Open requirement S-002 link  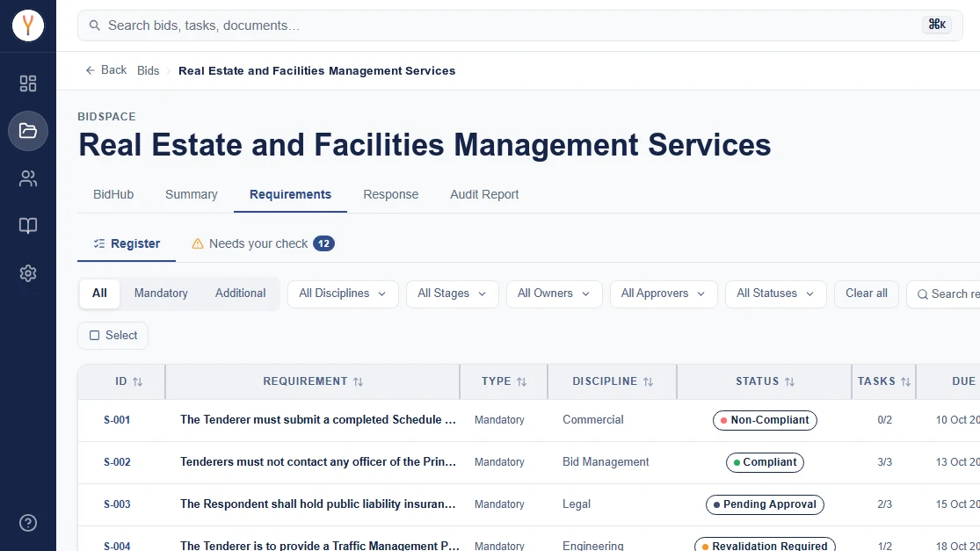117,462
